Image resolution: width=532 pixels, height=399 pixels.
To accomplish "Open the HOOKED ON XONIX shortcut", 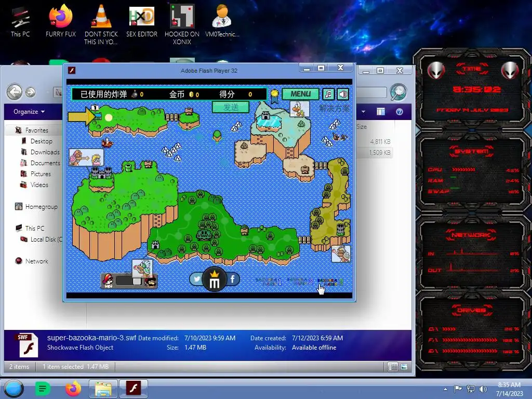I will tap(182, 25).
